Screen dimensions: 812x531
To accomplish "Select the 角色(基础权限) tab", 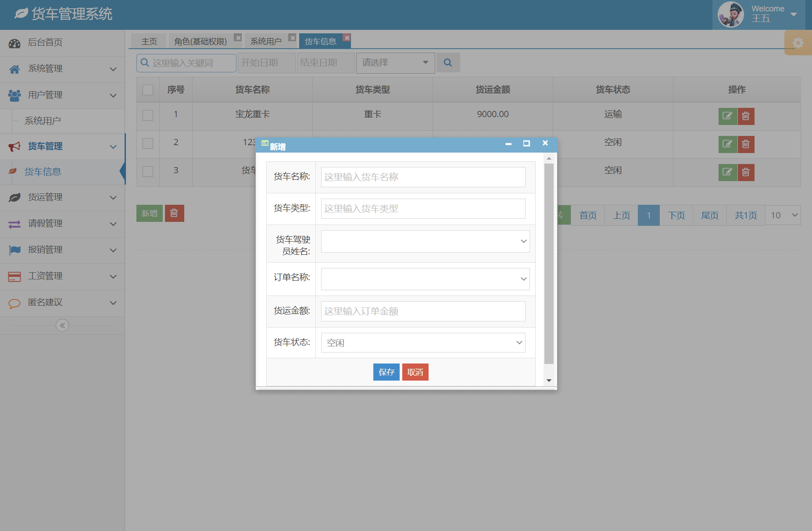I will tap(201, 41).
